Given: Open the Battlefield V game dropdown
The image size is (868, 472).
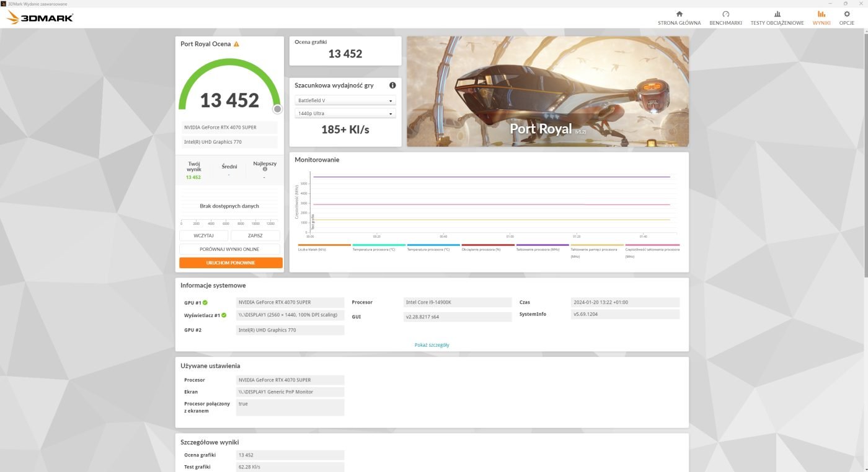Looking at the screenshot, I should click(x=345, y=100).
